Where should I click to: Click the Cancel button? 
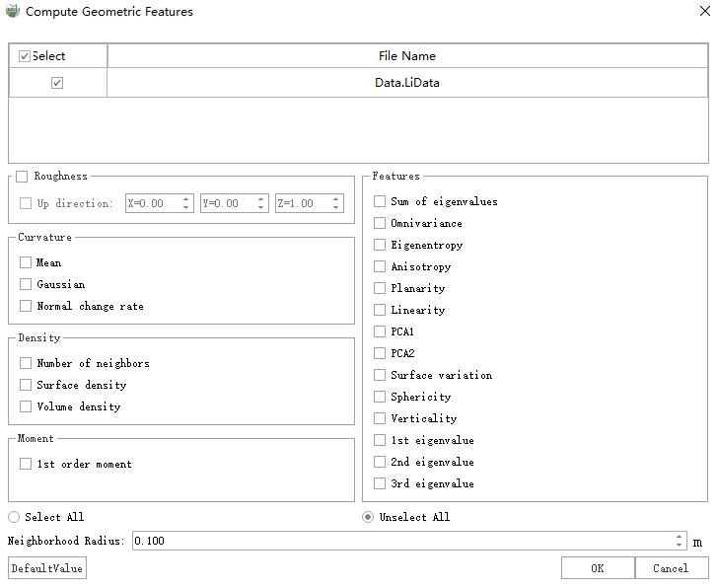[671, 568]
